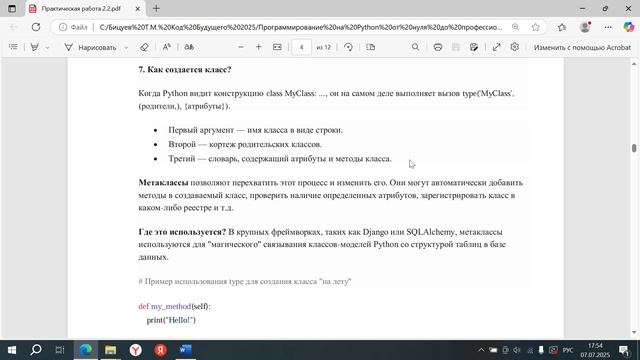Open Edge settings and more menu
This screenshot has height=360, width=640.
click(x=608, y=27)
